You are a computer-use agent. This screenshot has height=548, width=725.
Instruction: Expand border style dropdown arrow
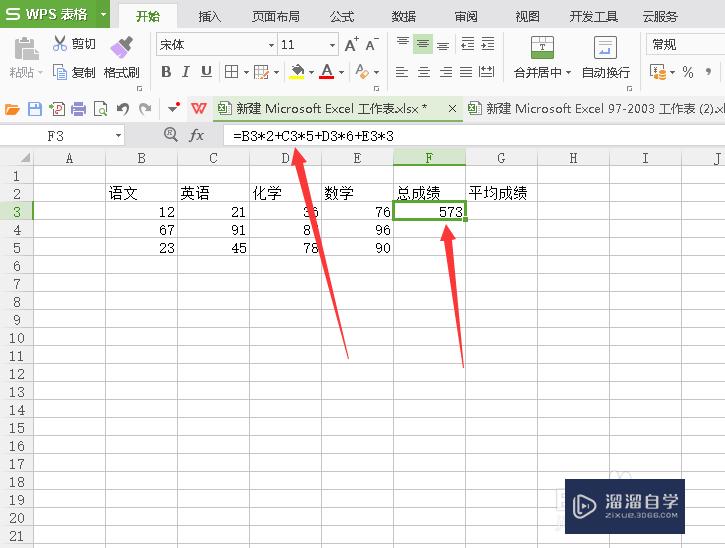point(246,73)
